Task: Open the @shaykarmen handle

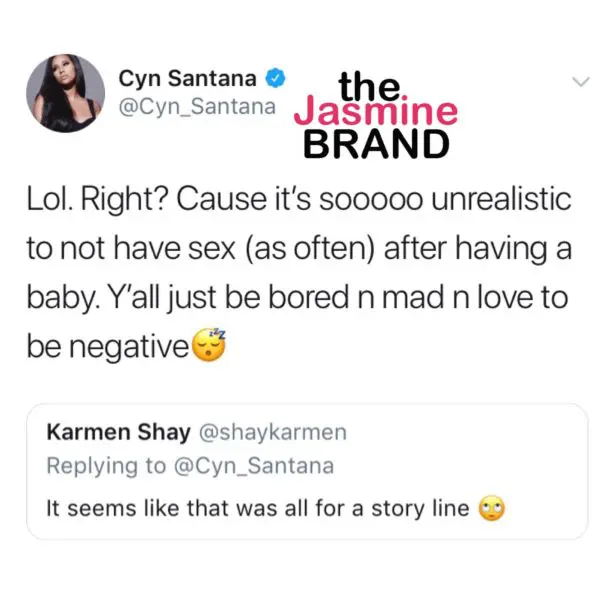Action: pos(272,433)
